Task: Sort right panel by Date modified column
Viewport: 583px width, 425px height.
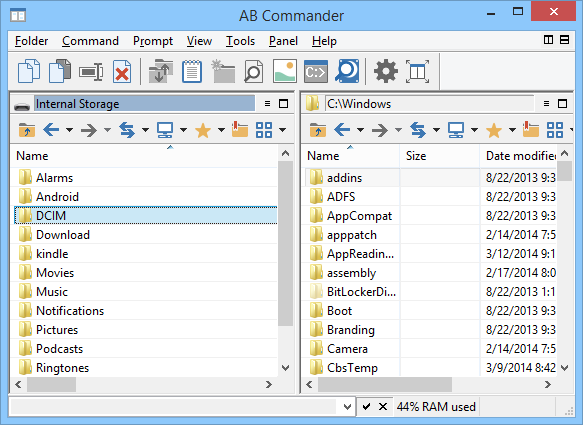Action: (518, 156)
